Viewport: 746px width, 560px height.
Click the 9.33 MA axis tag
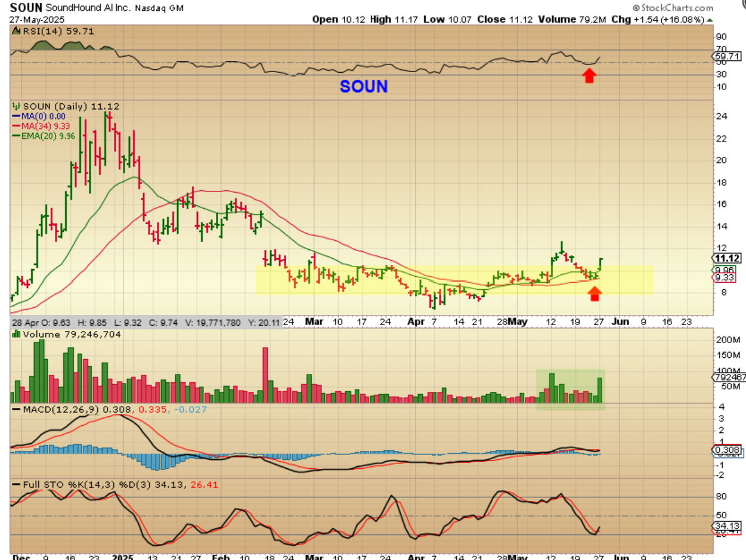(x=723, y=277)
